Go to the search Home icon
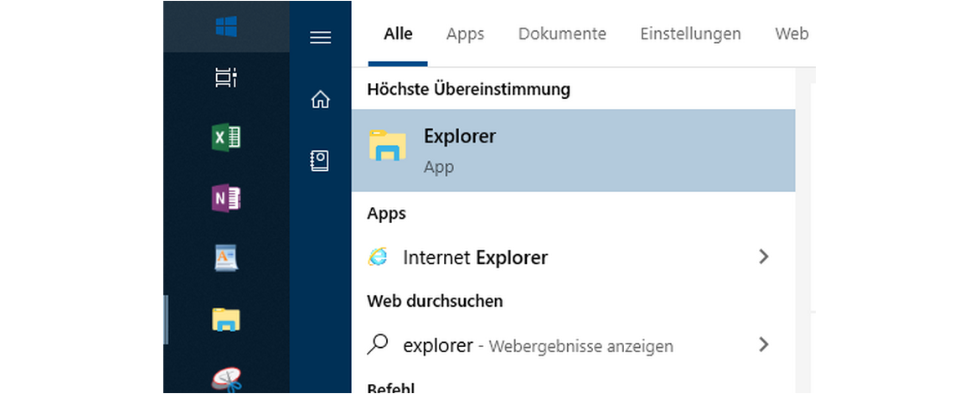This screenshot has width=980, height=394. (x=320, y=100)
